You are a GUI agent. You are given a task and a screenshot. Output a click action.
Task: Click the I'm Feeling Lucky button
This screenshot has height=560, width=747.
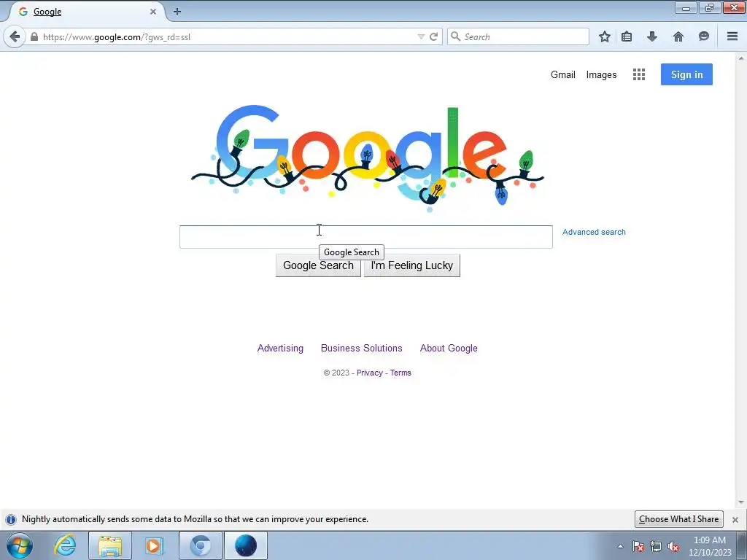[x=412, y=265]
